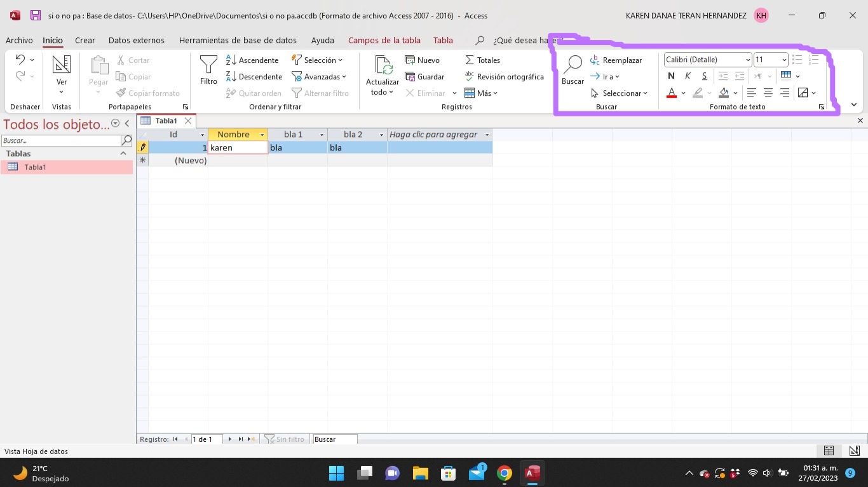Open Google Chrome from the taskbar
This screenshot has height=487, width=868.
pos(504,473)
